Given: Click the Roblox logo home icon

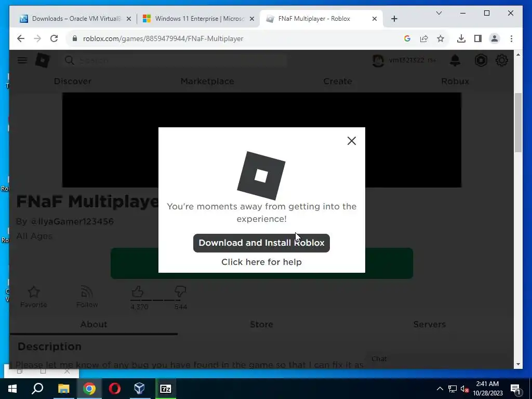Looking at the screenshot, I should (43, 60).
